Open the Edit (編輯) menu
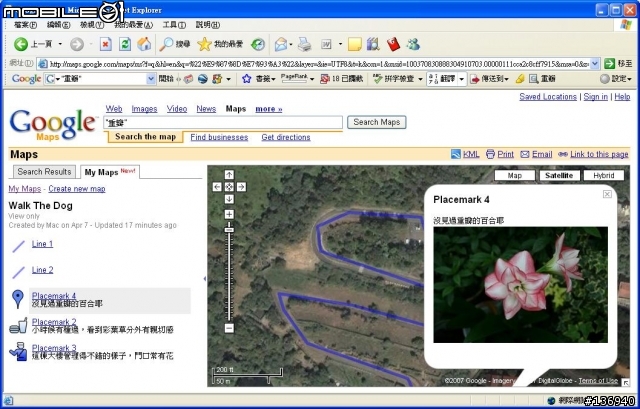 coord(58,25)
